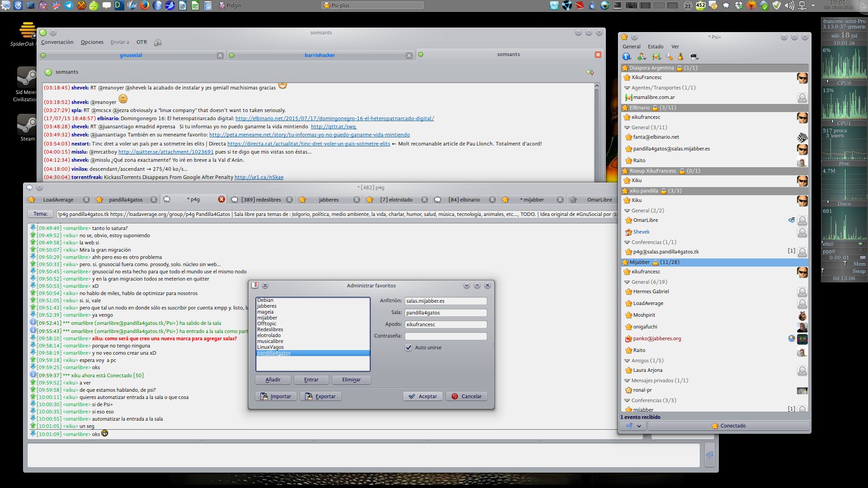
Task: Click the somsants buddy status icons at right
Action: click(x=590, y=72)
